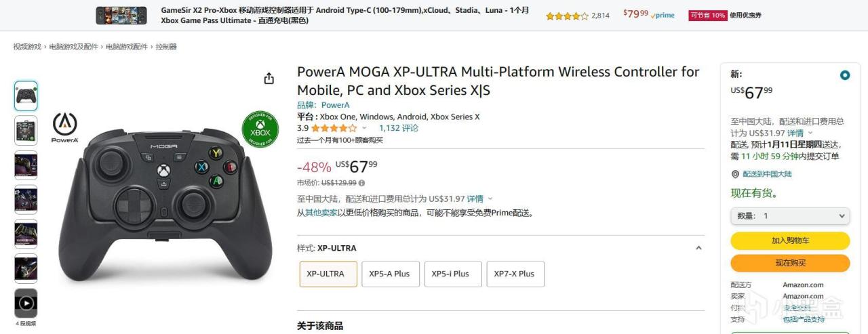Screen dimensions: 868x334
Task: Select the first controller thumbnail
Action: click(26, 96)
